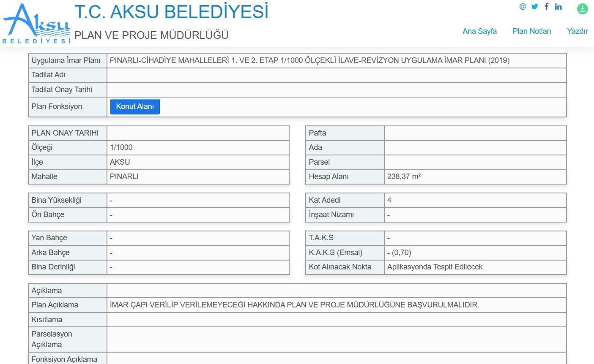Screen dimensions: 594x364
Task: Click Yazdır to print the page
Action: click(x=578, y=31)
